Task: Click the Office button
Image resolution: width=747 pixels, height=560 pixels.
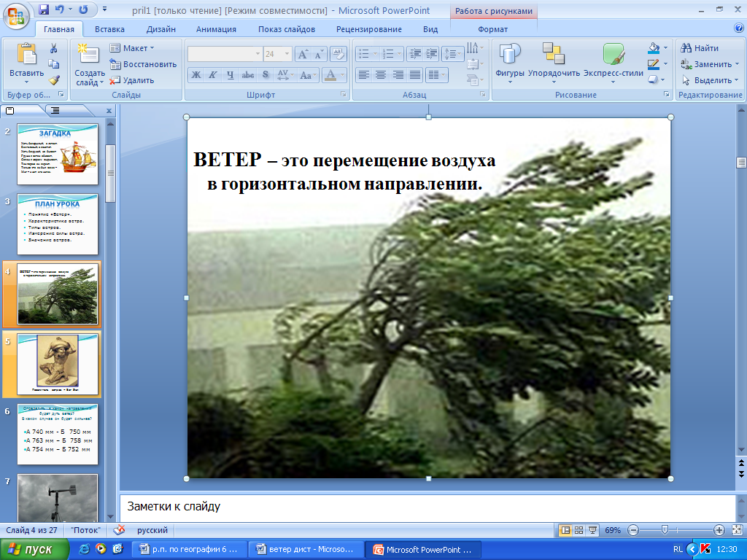Action: (x=16, y=17)
